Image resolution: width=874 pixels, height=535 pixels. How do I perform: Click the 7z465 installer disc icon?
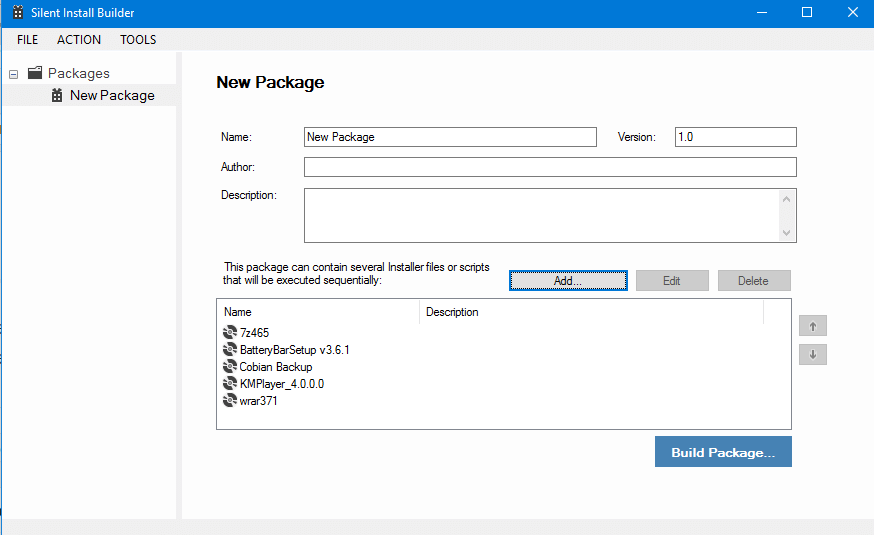coord(230,333)
